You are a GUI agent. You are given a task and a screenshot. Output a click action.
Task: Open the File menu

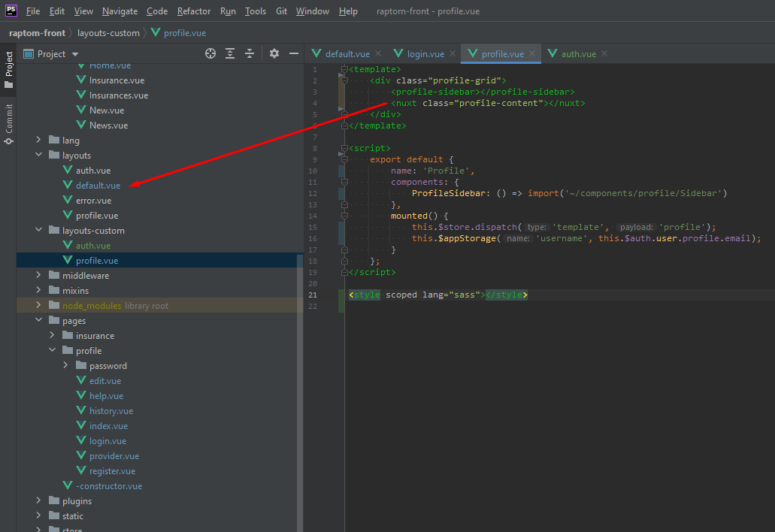pos(33,11)
